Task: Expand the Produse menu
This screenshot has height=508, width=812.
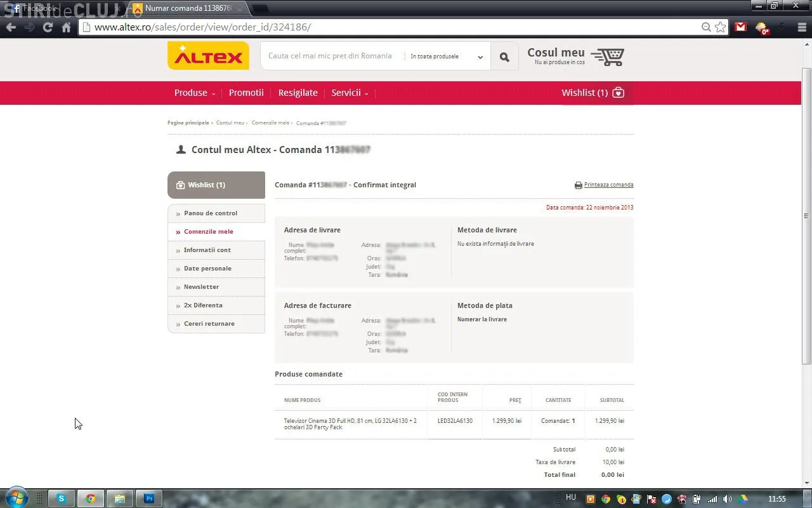Action: [x=194, y=93]
